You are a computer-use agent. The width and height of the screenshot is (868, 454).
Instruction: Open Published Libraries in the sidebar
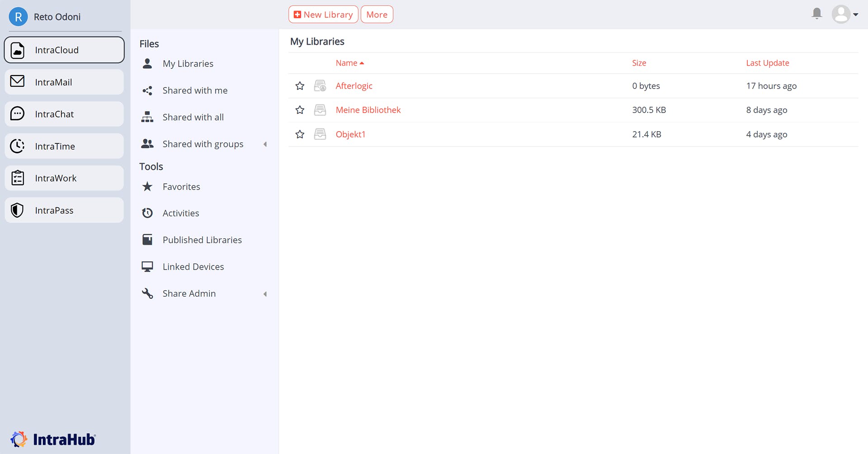[x=202, y=240]
